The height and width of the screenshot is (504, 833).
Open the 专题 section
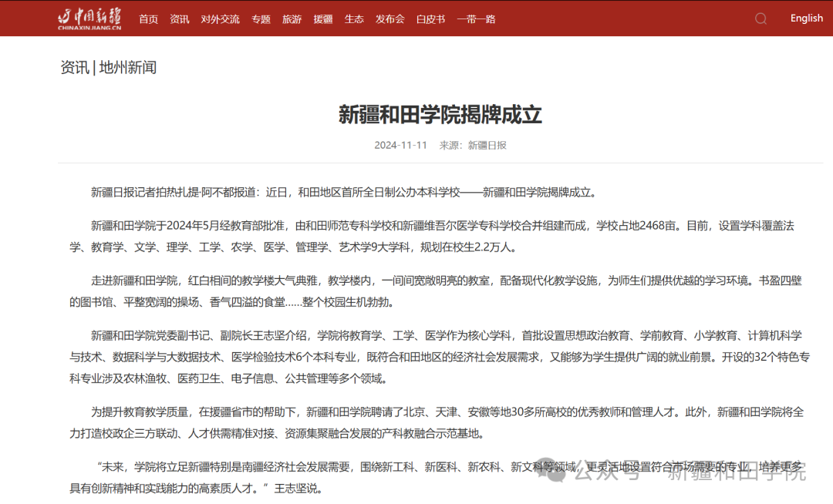click(x=261, y=18)
